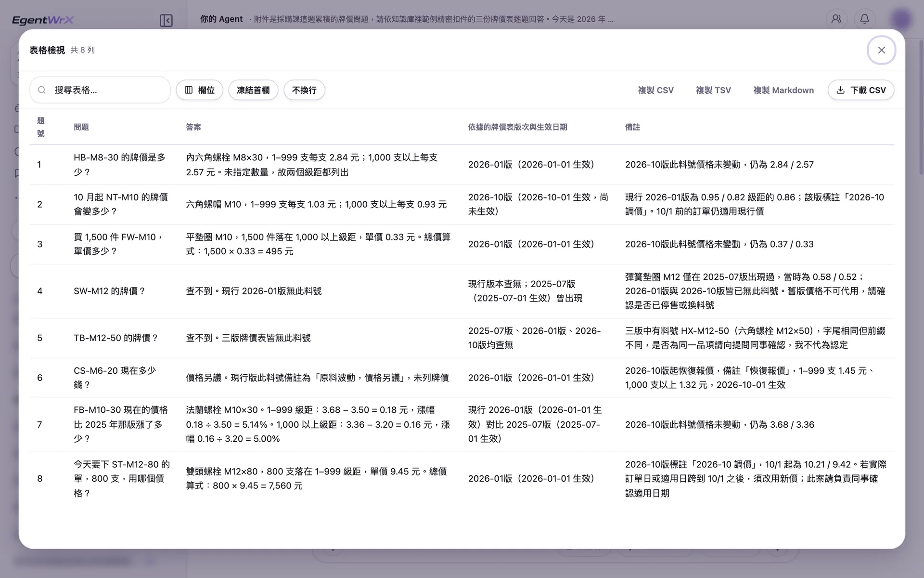Click 複製 Markdown
This screenshot has height=578, width=924.
tap(783, 90)
